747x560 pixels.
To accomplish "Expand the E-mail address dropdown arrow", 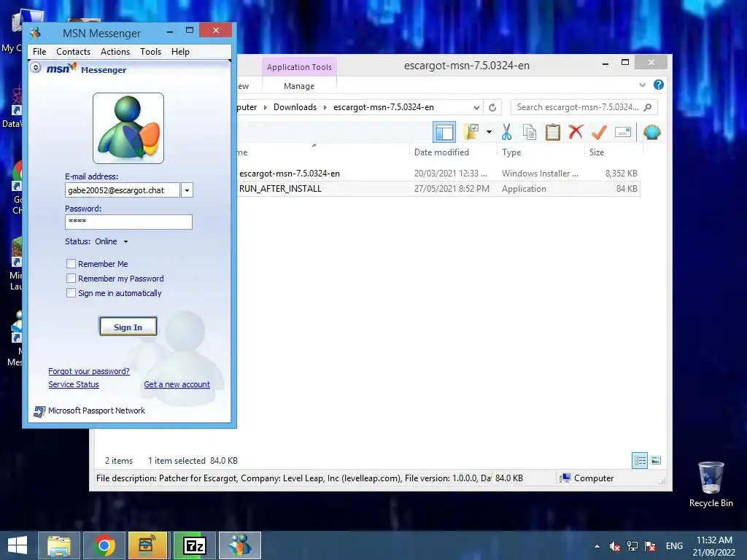I will point(187,190).
